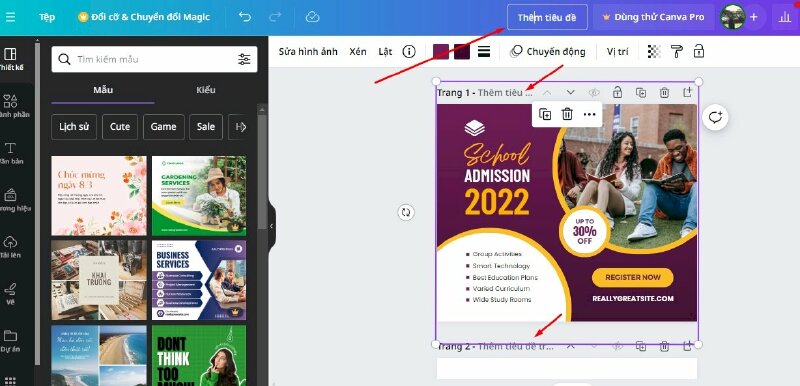Open the Tệp menu
The height and width of the screenshot is (386, 800).
[x=47, y=17]
